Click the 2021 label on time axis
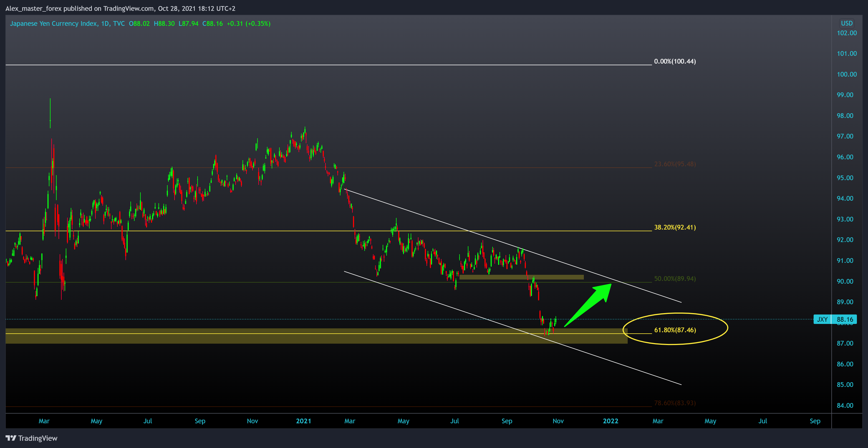868x448 pixels. (303, 421)
